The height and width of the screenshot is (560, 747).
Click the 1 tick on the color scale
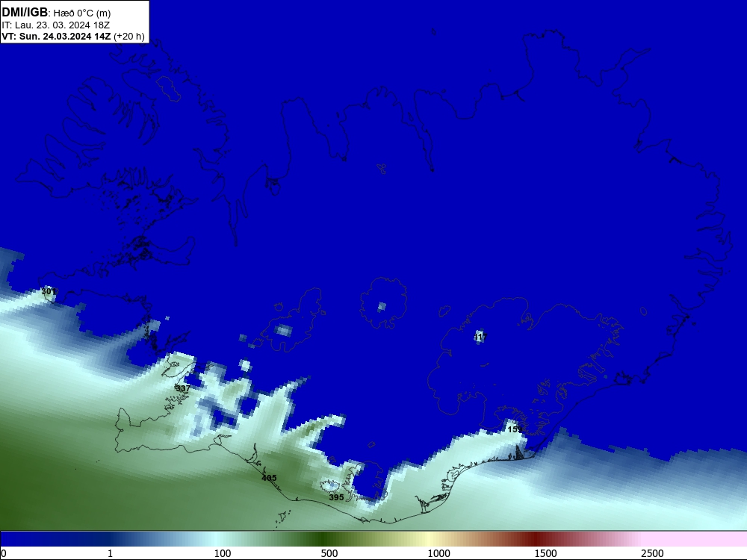click(110, 553)
